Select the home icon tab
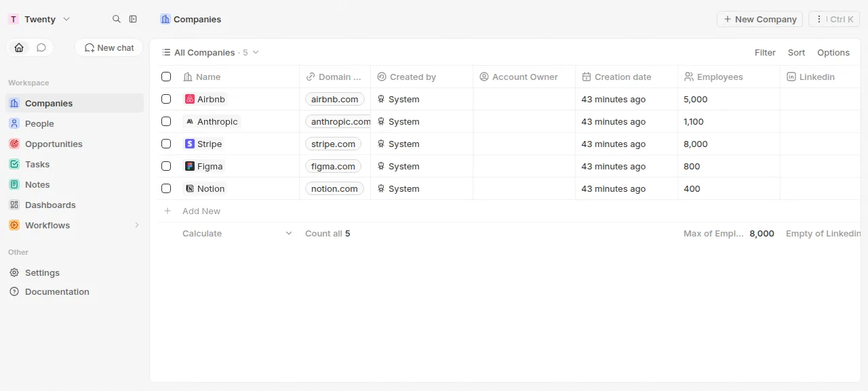The height and width of the screenshot is (391, 868). coord(19,47)
